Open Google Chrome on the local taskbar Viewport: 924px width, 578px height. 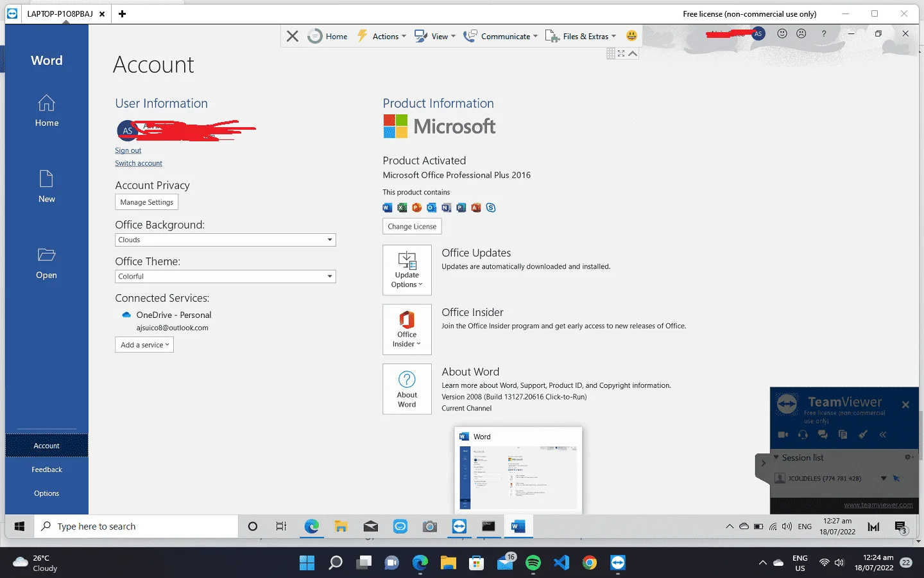click(x=589, y=563)
